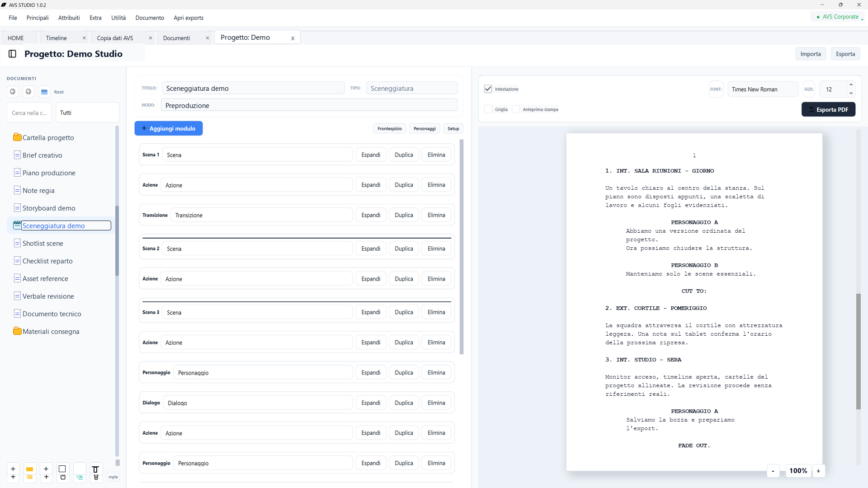Open the Tutti filter dropdown
Screen dimensions: 868x488
[x=87, y=113]
